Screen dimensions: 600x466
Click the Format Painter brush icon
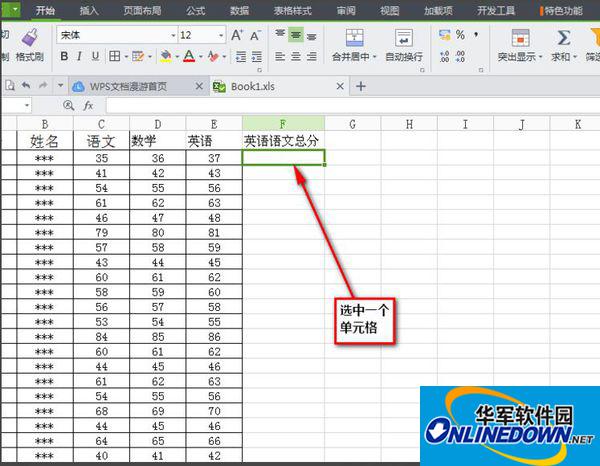point(29,37)
